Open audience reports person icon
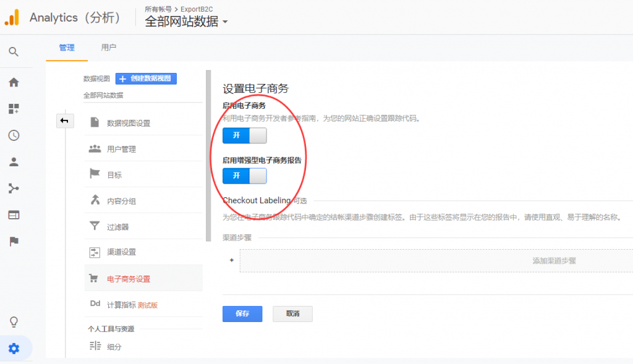 [x=14, y=162]
